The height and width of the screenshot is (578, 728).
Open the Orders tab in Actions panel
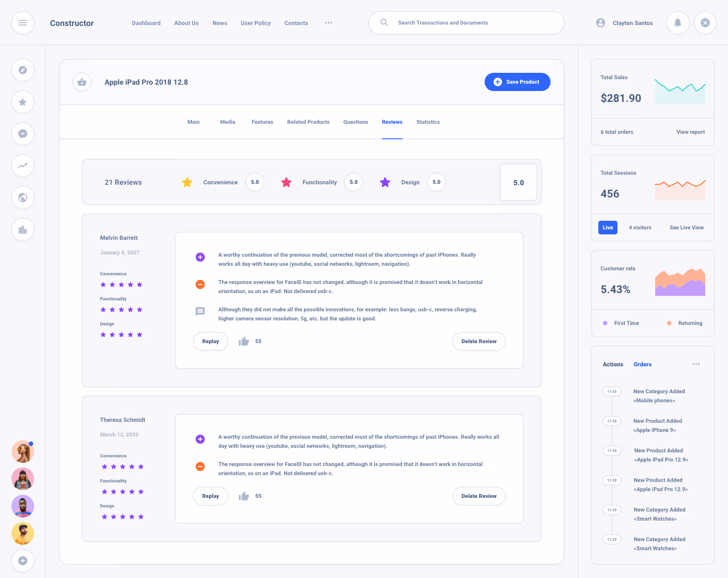tap(642, 364)
